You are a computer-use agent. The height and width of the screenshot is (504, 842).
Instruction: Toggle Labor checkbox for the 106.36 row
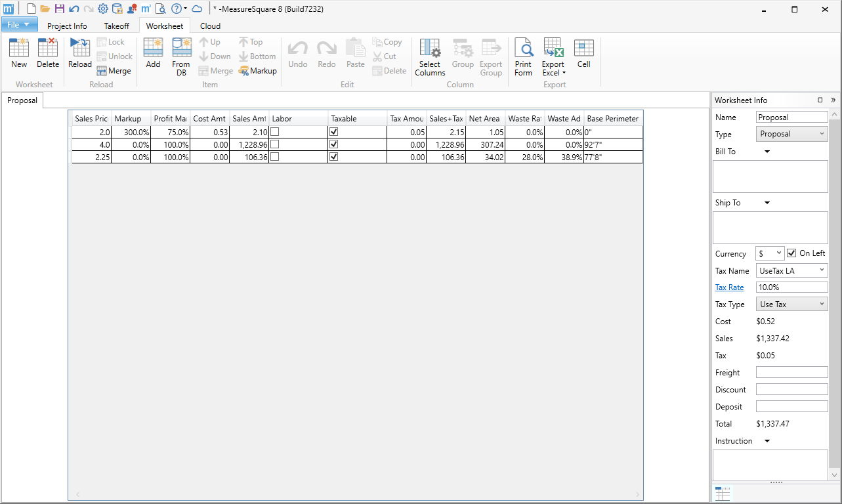[x=275, y=157]
